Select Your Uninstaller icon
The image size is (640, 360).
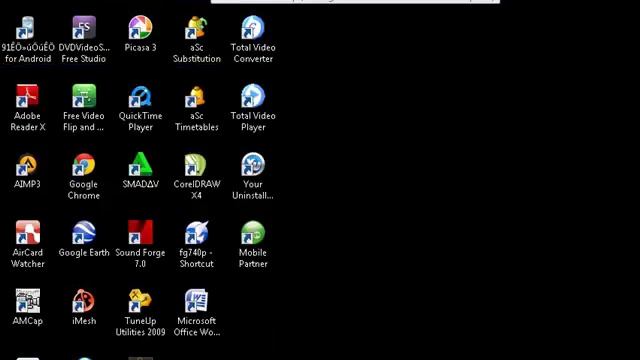coord(253,164)
